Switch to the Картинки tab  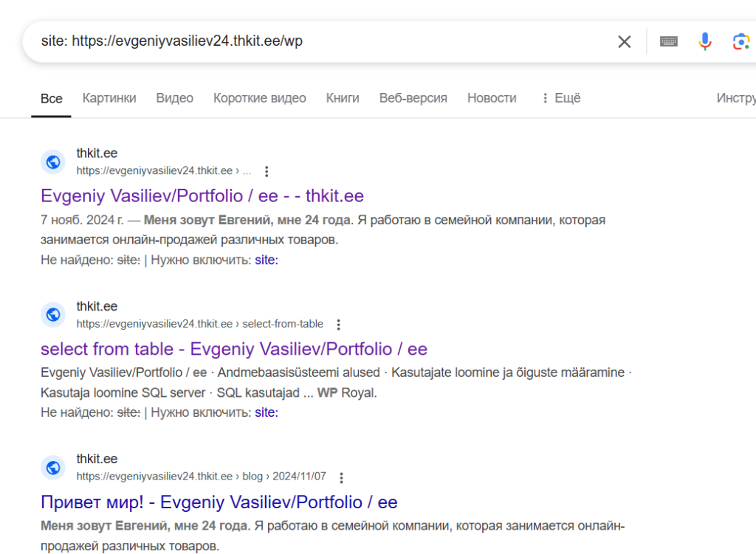tap(109, 98)
